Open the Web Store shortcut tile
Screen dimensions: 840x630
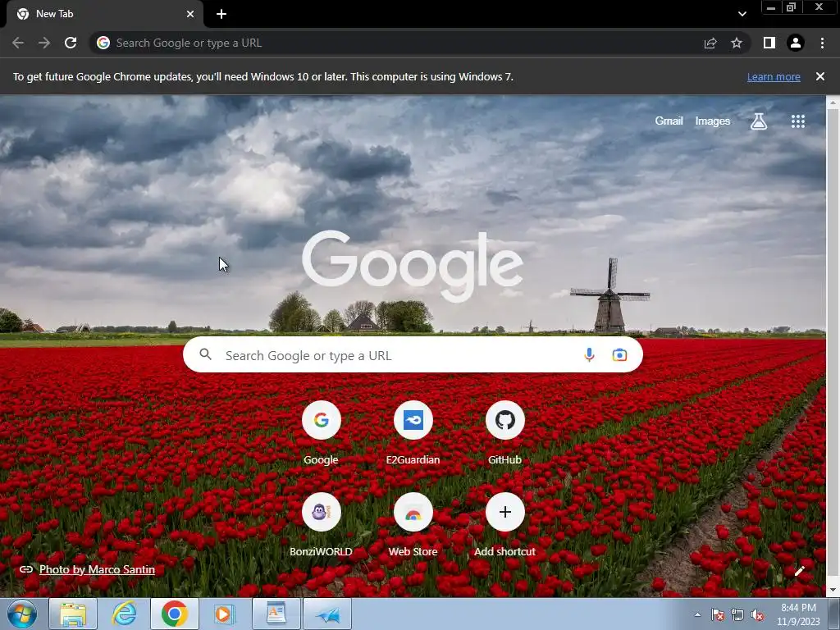click(x=413, y=526)
